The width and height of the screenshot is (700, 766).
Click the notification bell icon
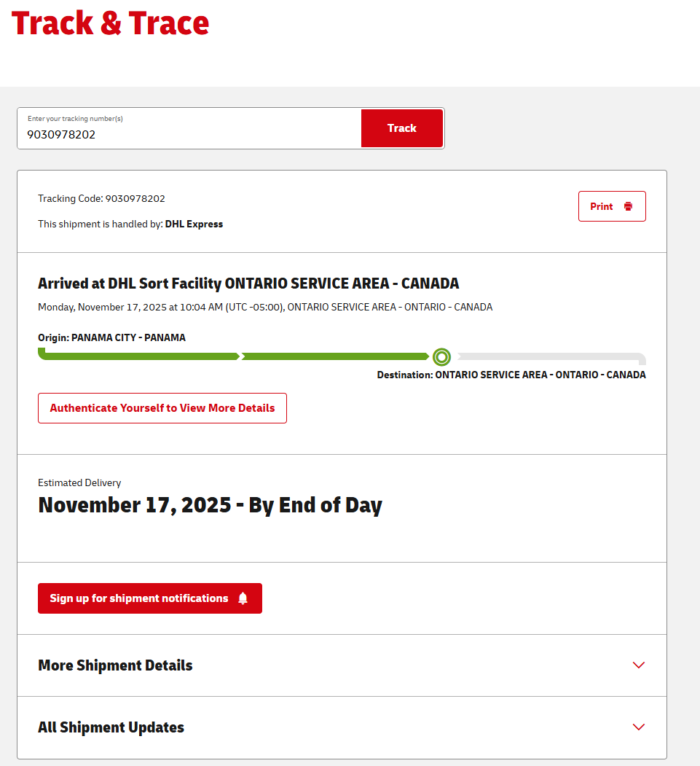243,598
